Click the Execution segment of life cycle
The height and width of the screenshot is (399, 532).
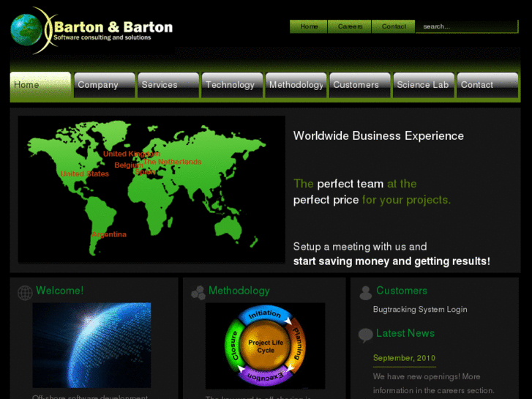266,376
